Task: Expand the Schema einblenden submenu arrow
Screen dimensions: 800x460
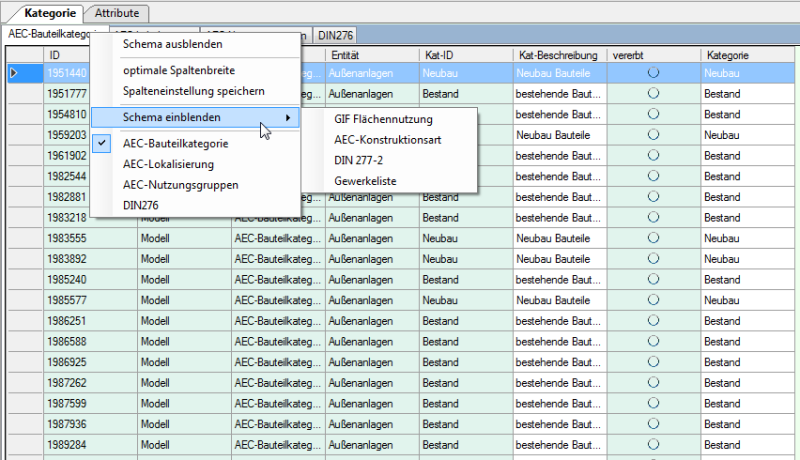Action: (288, 117)
